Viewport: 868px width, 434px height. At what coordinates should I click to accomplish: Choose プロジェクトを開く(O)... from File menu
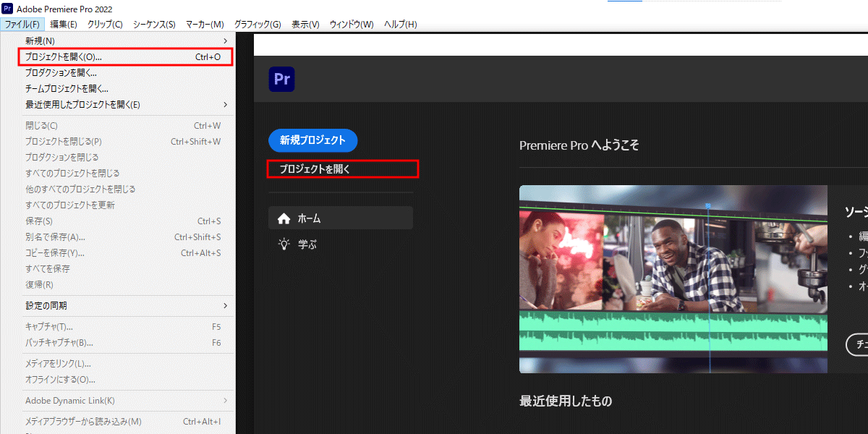point(126,56)
